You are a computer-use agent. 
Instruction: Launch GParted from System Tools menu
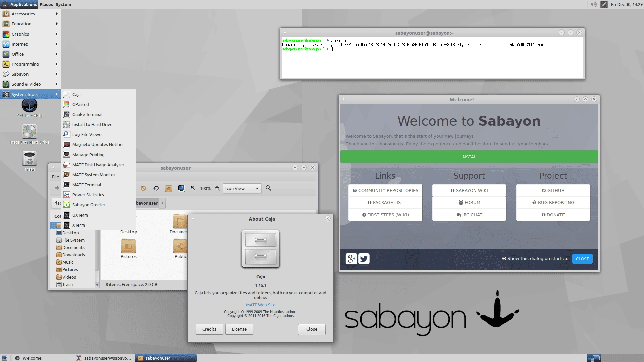[98, 104]
